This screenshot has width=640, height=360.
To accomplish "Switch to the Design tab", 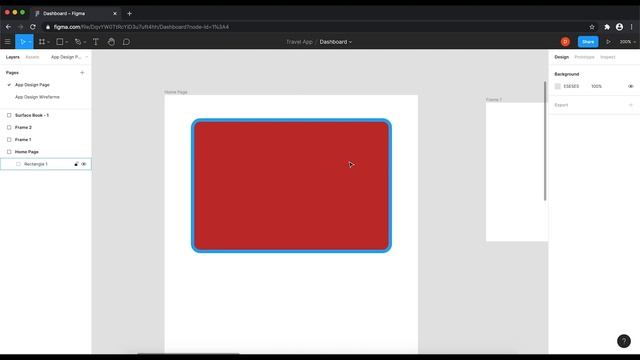I will [561, 57].
